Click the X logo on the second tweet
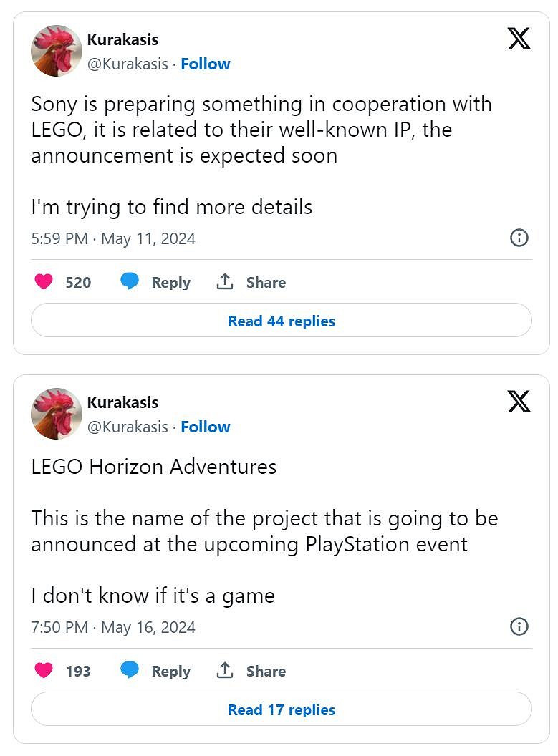This screenshot has height=756, width=558. point(519,402)
